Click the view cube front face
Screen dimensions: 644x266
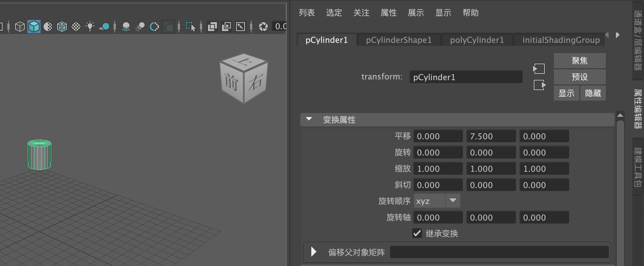232,82
